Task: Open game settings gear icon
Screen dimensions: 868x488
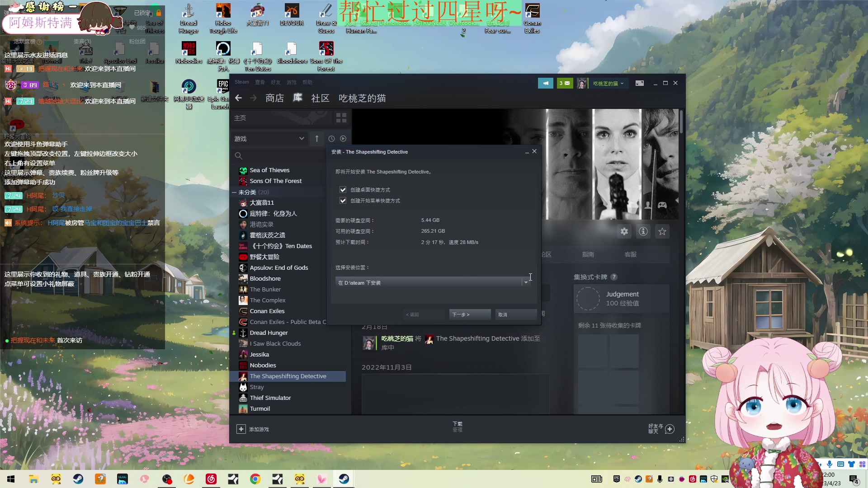Action: [624, 232]
